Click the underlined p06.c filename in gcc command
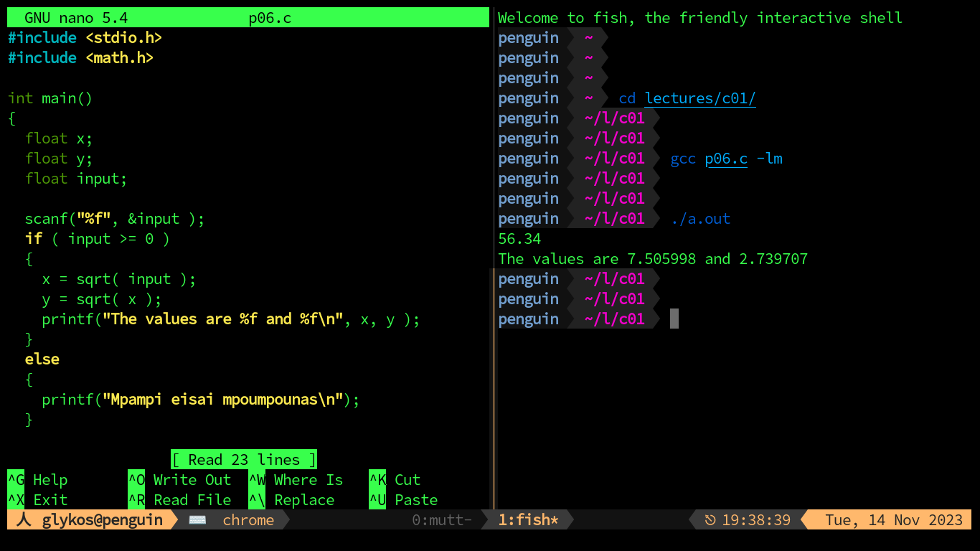 (x=726, y=159)
